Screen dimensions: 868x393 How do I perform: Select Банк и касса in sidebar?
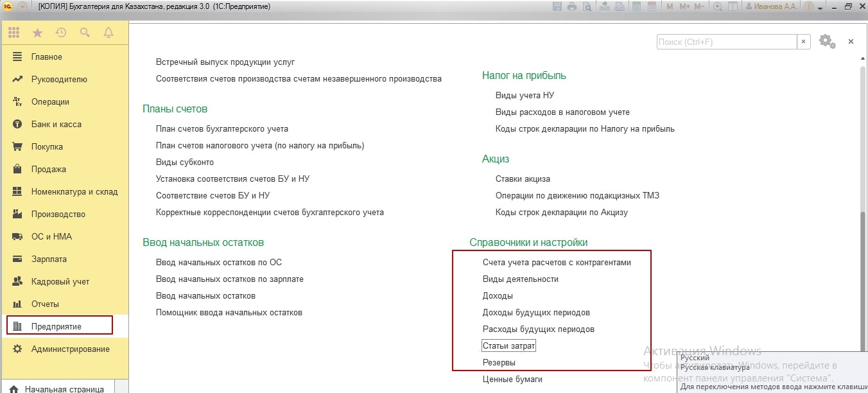point(56,124)
